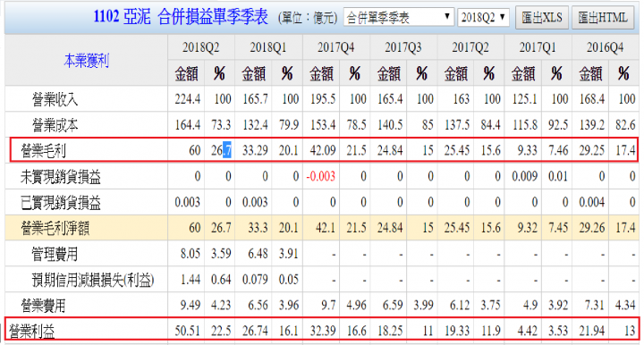Click the 匯出HTML export button
Viewport: 644px width, 345px height.
603,17
